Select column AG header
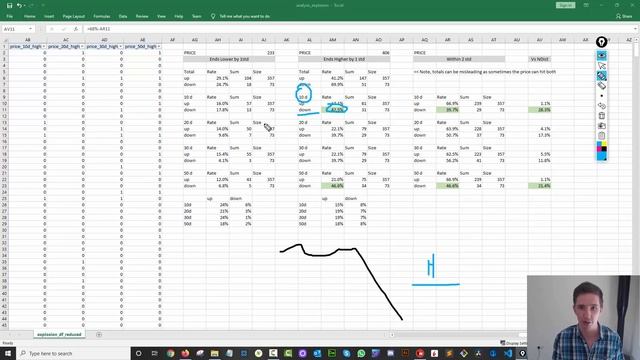640x360 pixels. pyautogui.click(x=195, y=40)
